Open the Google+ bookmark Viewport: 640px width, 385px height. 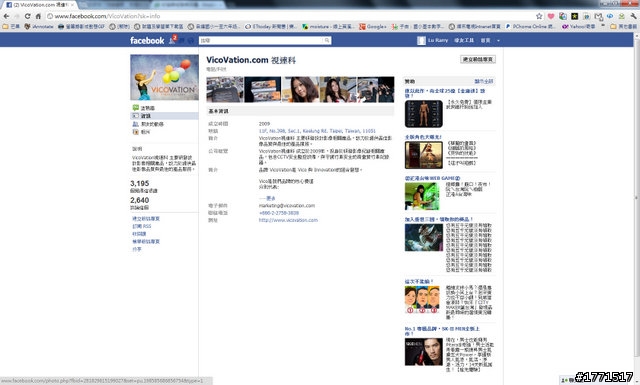372,26
